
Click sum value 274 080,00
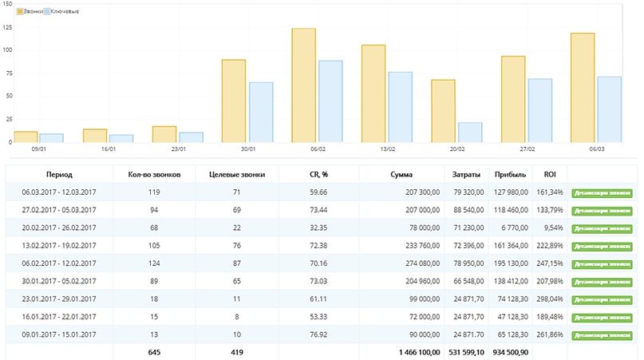(x=423, y=263)
